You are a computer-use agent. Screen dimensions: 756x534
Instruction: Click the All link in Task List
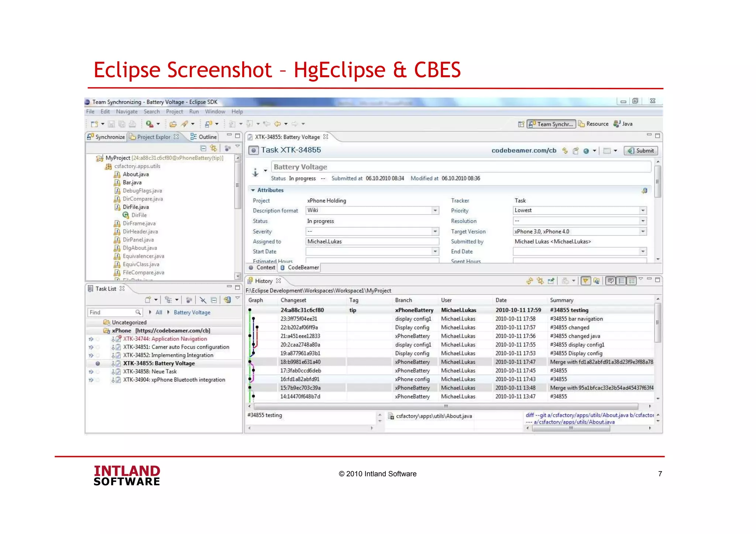(x=159, y=313)
